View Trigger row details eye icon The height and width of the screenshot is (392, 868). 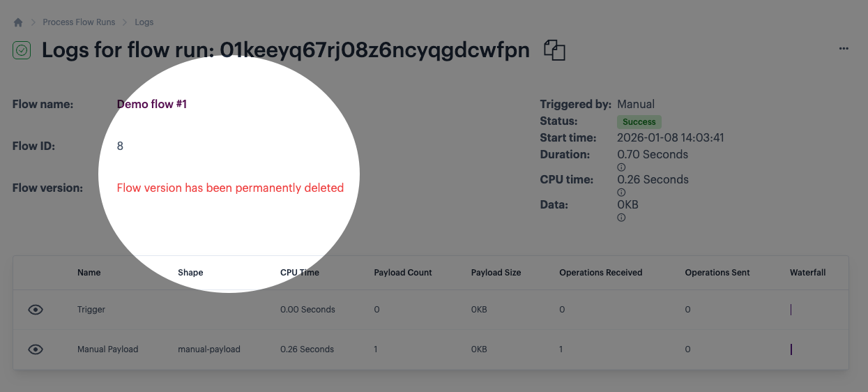(36, 310)
